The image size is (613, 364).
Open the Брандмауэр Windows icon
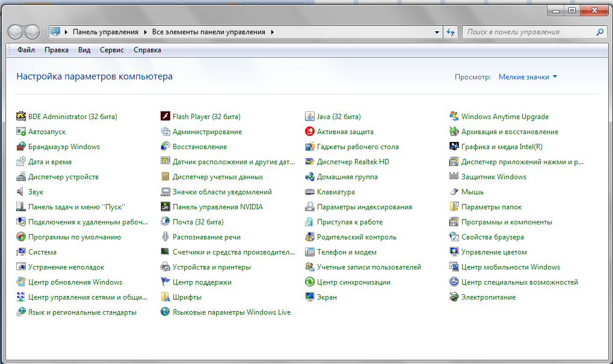20,147
